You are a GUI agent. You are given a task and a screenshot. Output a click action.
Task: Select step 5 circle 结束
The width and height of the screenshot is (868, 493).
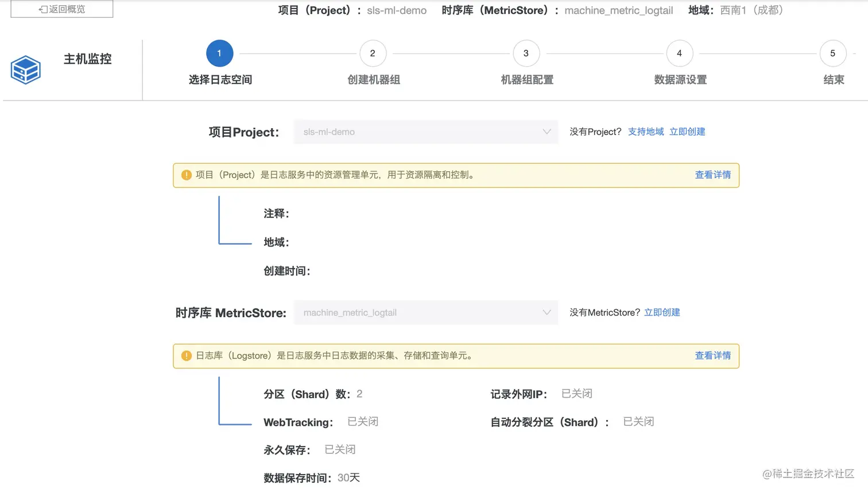[832, 53]
